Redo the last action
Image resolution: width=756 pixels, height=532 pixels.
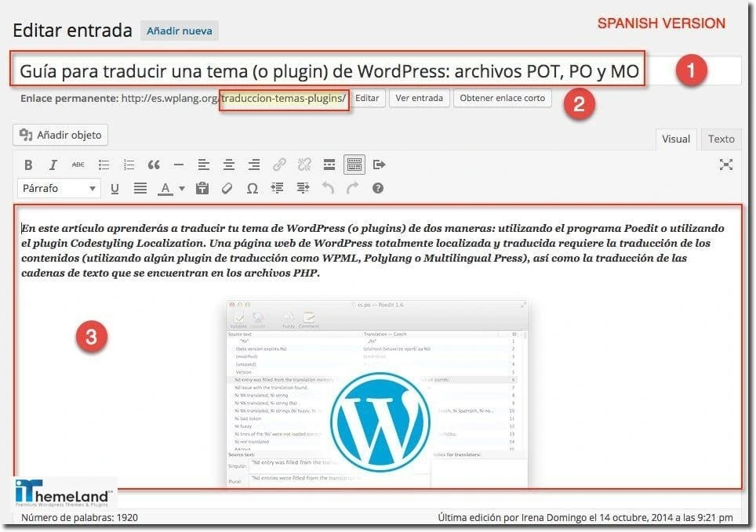[x=353, y=188]
